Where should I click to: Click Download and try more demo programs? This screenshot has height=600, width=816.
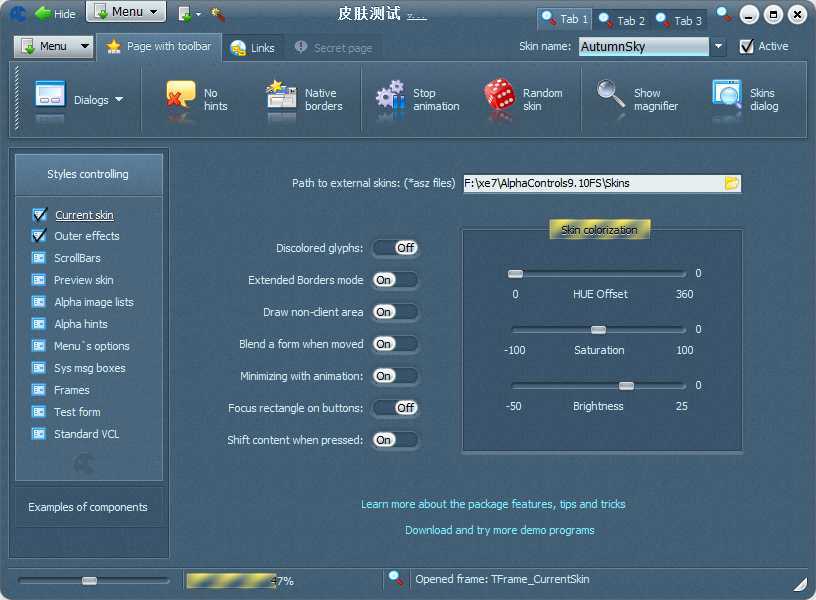point(499,530)
